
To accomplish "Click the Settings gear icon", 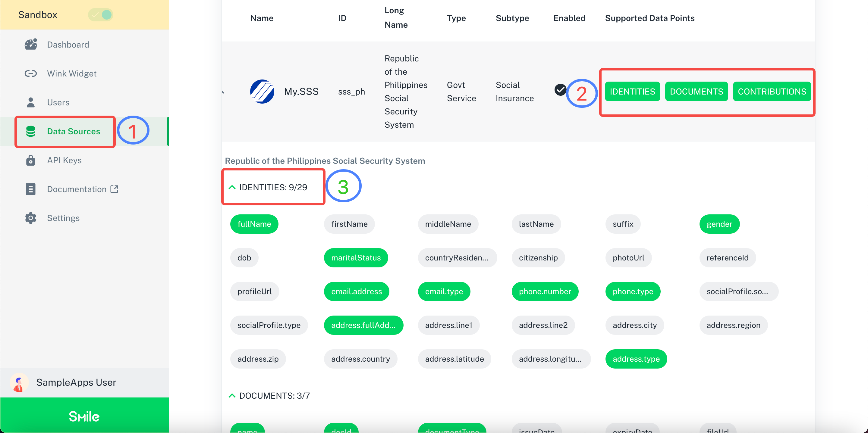I will [x=31, y=218].
